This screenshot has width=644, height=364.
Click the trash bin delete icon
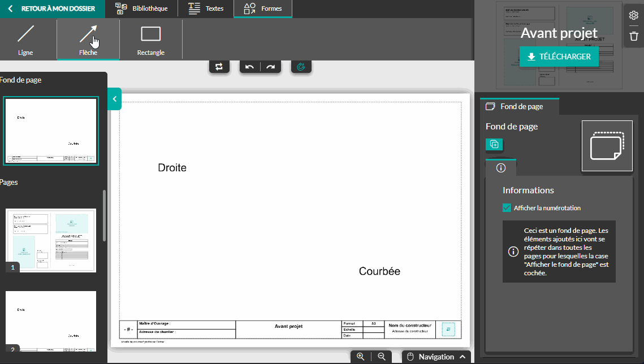pos(633,37)
